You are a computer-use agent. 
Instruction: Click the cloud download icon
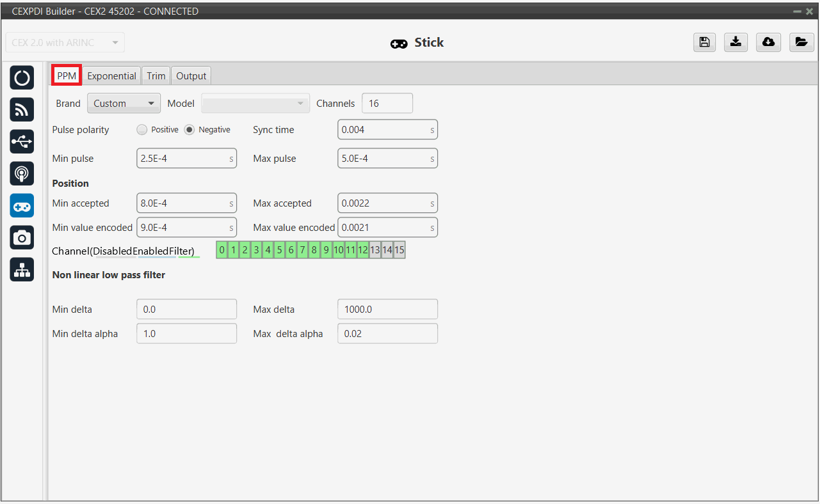click(x=768, y=42)
